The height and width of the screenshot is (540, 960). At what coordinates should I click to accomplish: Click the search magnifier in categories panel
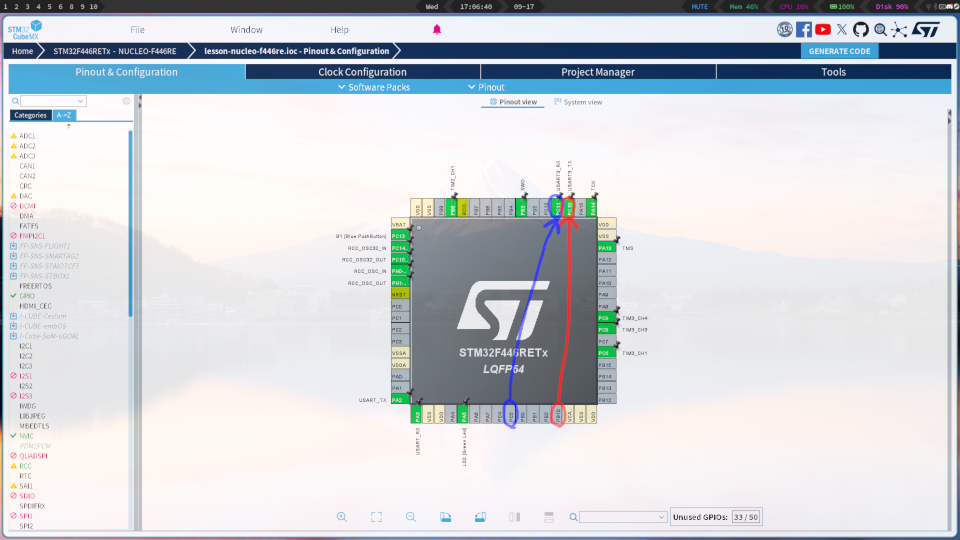point(15,101)
